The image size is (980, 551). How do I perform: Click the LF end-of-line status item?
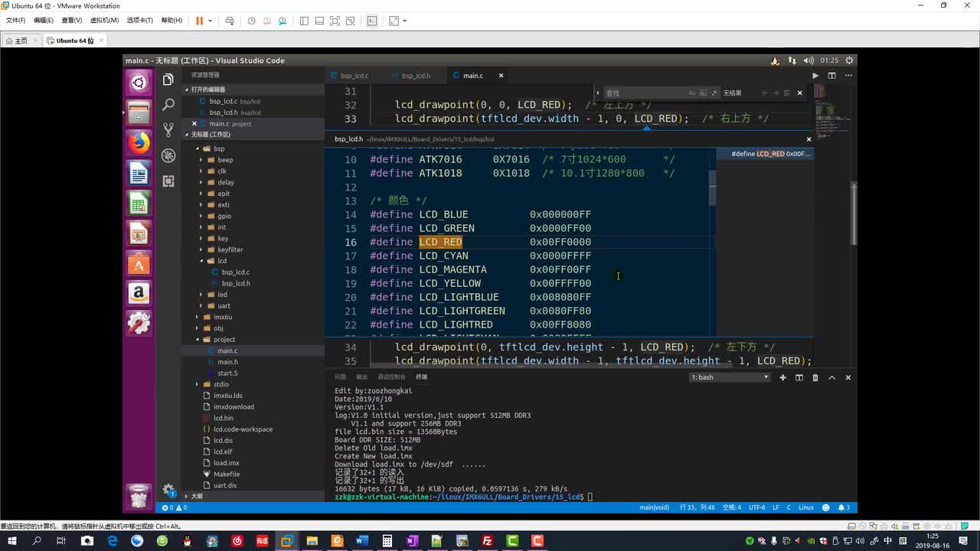[x=776, y=507]
